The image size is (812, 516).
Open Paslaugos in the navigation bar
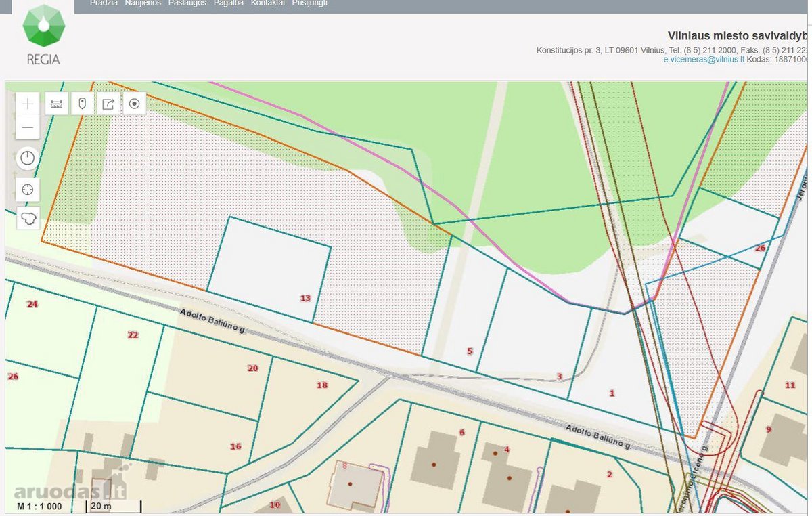tap(186, 3)
